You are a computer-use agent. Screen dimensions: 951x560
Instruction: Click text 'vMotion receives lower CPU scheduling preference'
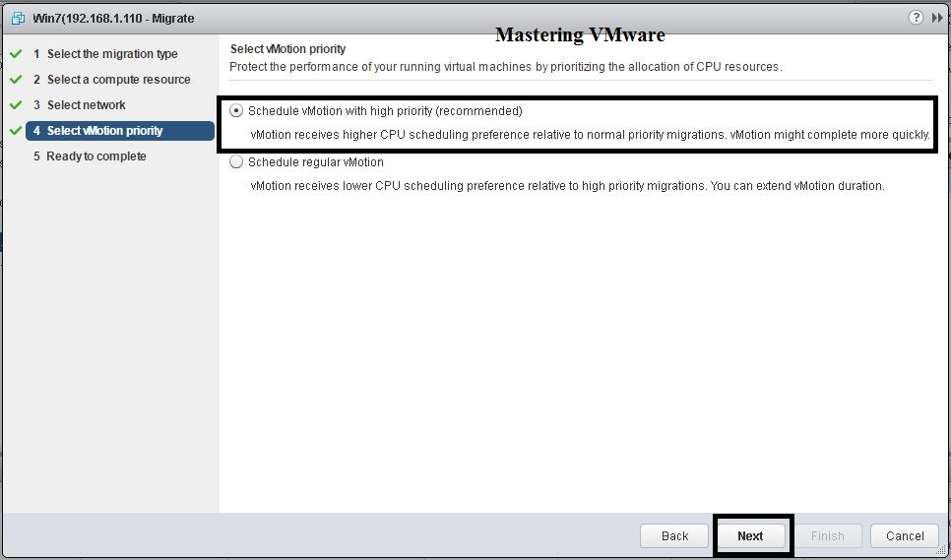click(568, 185)
